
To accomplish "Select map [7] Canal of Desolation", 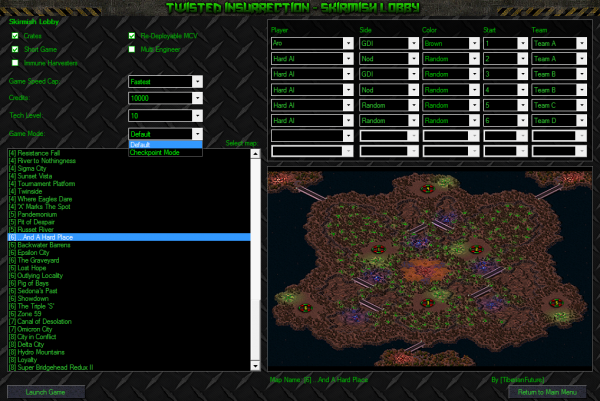I will (x=129, y=321).
